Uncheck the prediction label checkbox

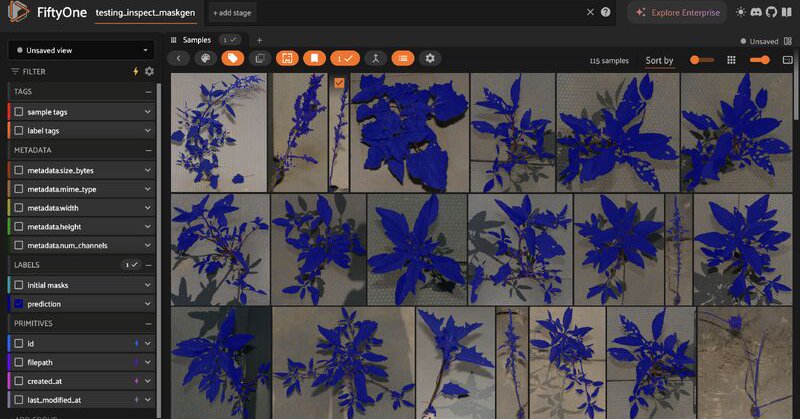pyautogui.click(x=19, y=304)
